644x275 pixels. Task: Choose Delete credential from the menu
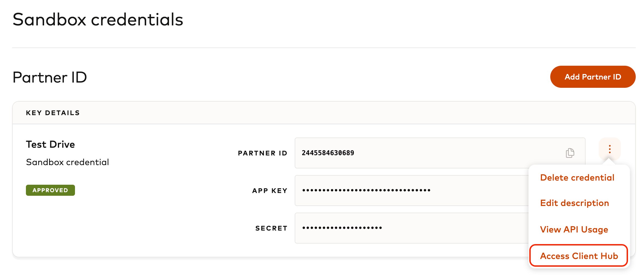(x=577, y=178)
